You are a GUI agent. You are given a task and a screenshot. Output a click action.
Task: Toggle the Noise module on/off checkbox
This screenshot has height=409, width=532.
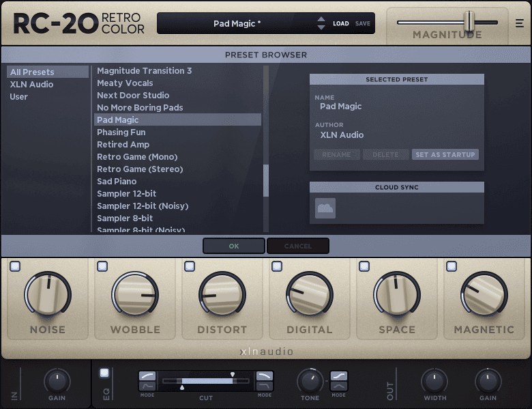click(15, 266)
